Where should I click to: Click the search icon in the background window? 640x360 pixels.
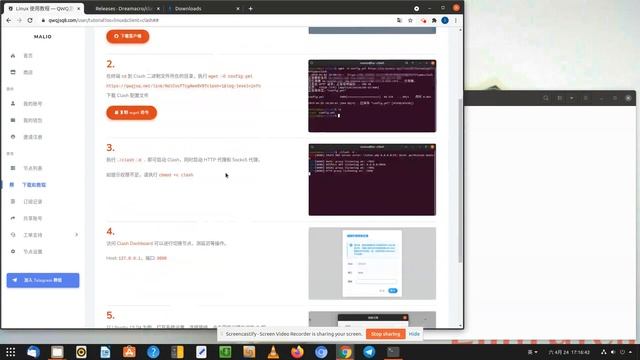(x=546, y=98)
